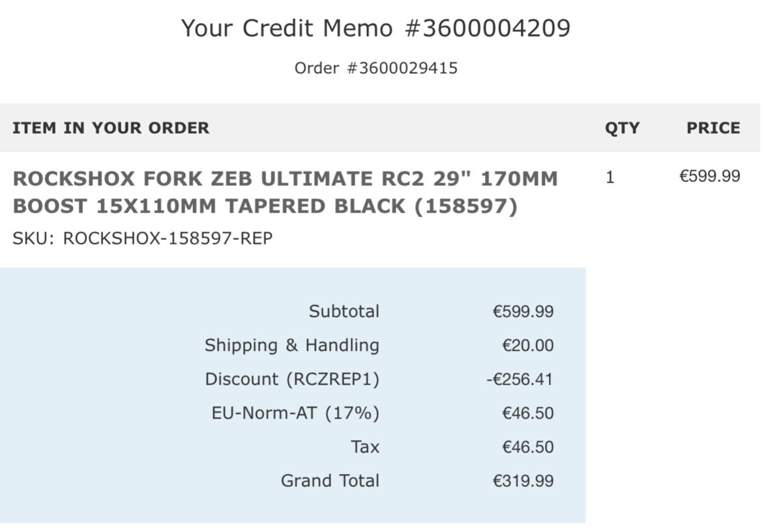This screenshot has height=532, width=764.
Task: Select the -€256.41 discount amount
Action: coord(520,379)
